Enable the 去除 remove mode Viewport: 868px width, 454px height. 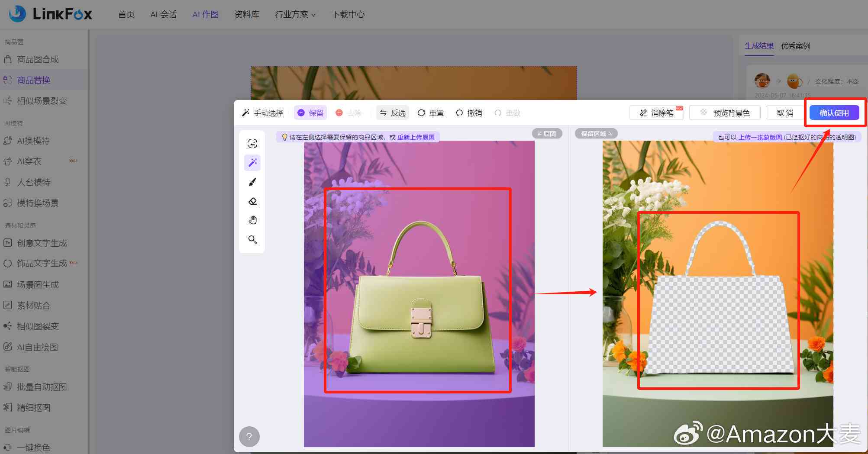click(348, 113)
